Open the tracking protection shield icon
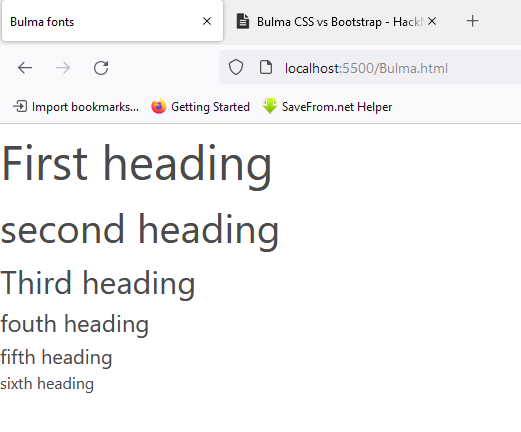 click(x=236, y=67)
